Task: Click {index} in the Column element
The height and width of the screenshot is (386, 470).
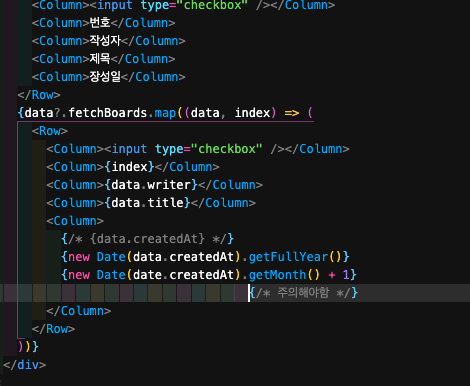Action: click(129, 167)
